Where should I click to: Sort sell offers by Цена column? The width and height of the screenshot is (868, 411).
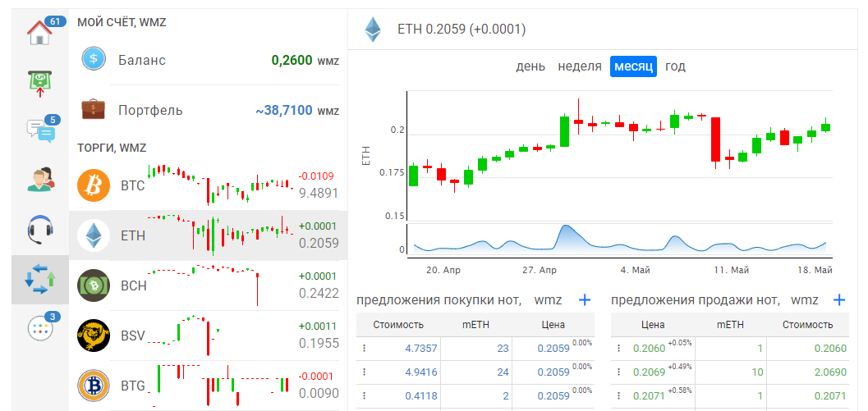[x=653, y=325]
